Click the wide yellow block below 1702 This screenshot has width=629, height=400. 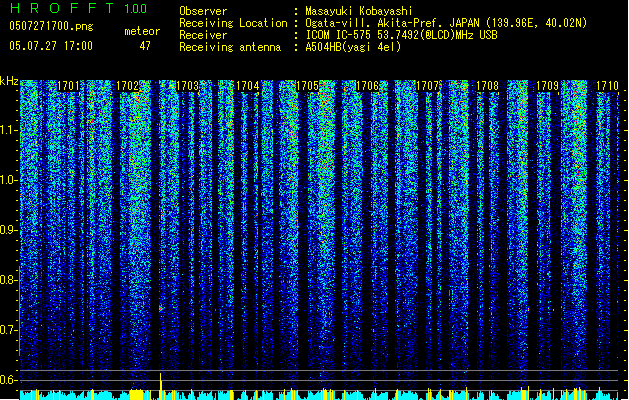(x=136, y=394)
